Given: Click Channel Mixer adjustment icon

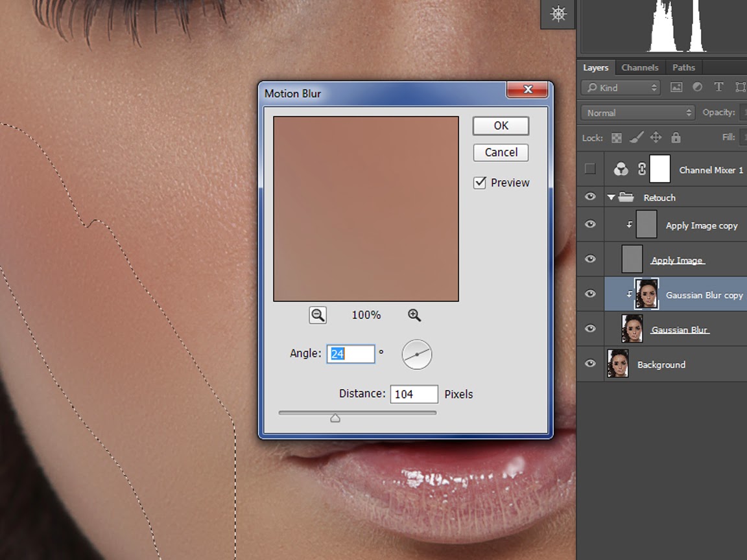Looking at the screenshot, I should [x=621, y=169].
